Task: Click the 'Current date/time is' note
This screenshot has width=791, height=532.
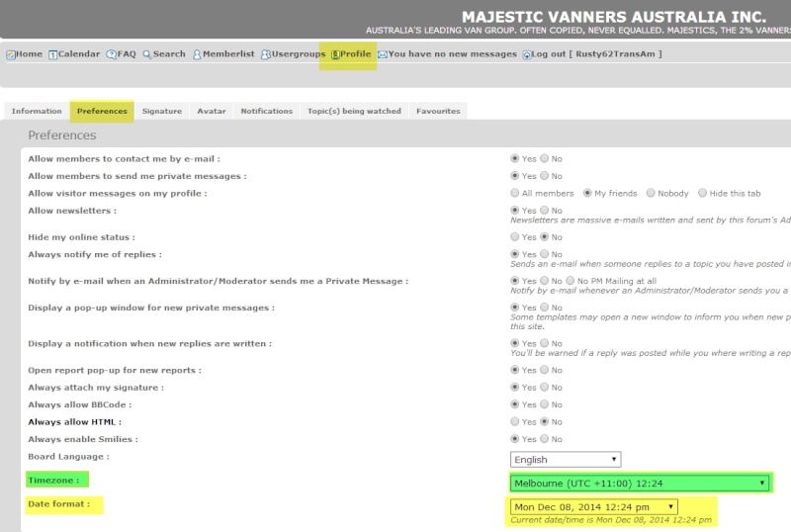Action: (611, 520)
